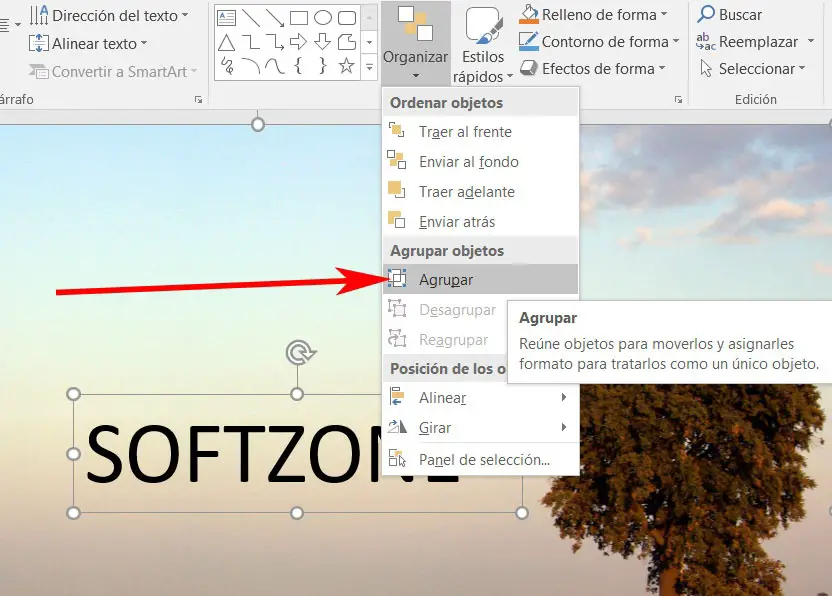Select the rectangle shape
The width and height of the screenshot is (832, 596).
299,18
